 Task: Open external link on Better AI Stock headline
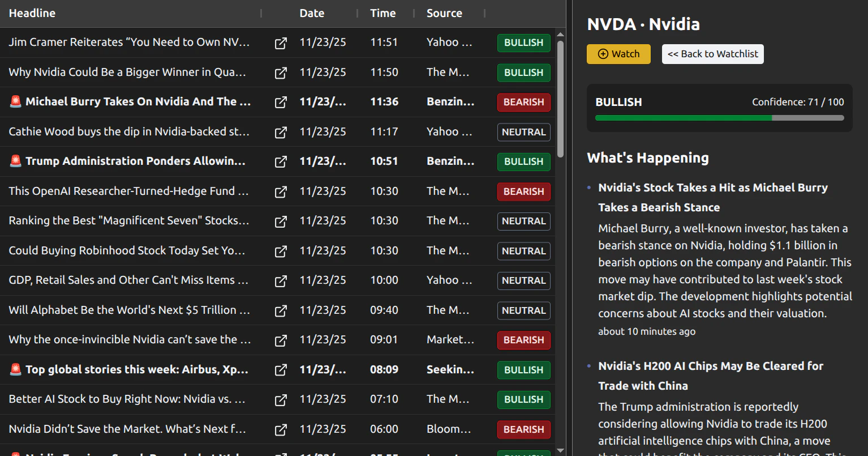point(280,399)
